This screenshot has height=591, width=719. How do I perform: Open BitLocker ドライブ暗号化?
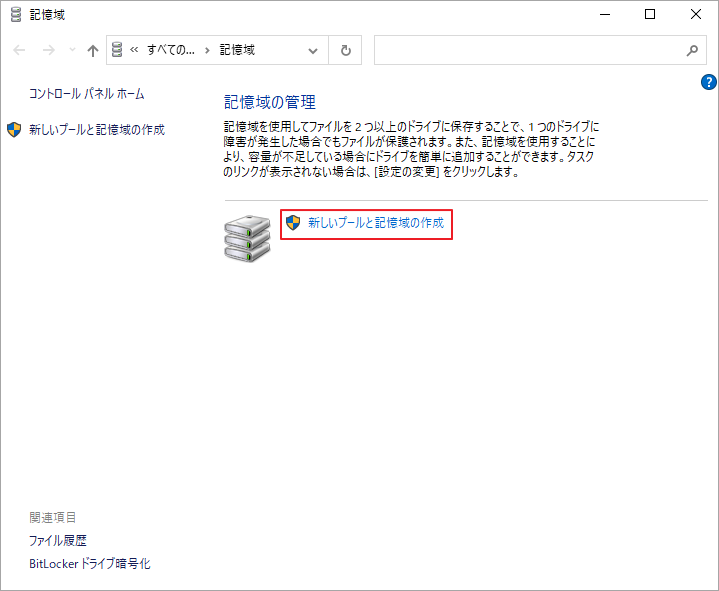point(90,564)
